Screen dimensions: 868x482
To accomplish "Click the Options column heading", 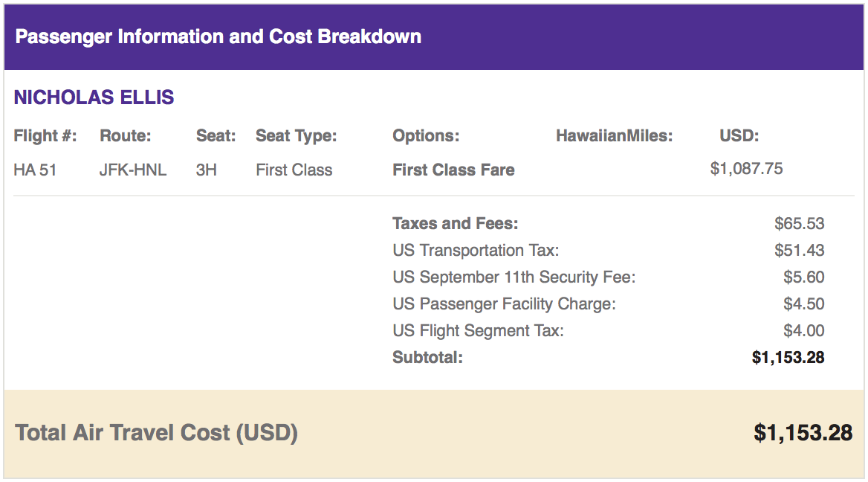I will pos(426,136).
